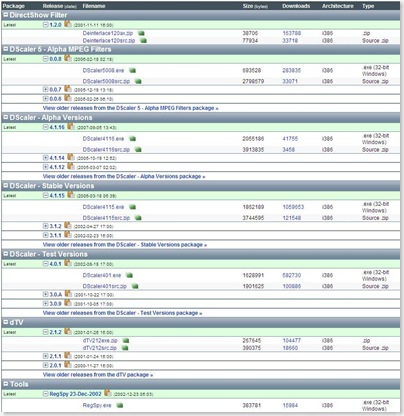Screen dimensions: 404x416
Task: Open release notes icon beside version 4.1.14
Action: (71, 157)
